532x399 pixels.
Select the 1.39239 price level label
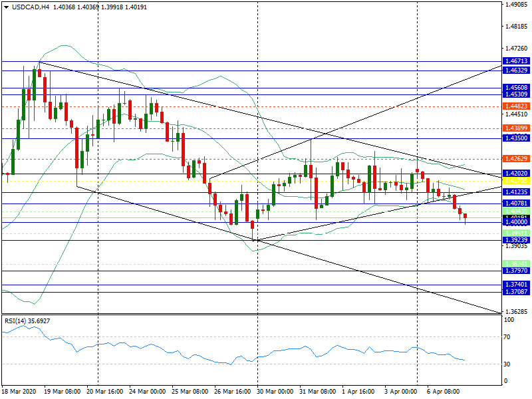coord(516,240)
